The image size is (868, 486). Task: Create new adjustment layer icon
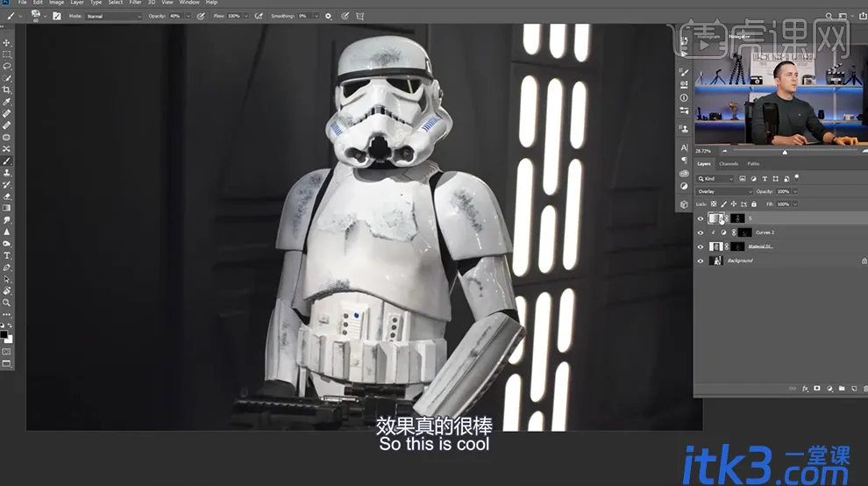pos(829,389)
